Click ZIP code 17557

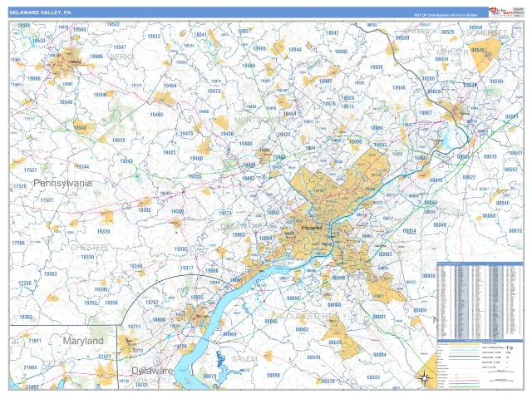pos(30,170)
